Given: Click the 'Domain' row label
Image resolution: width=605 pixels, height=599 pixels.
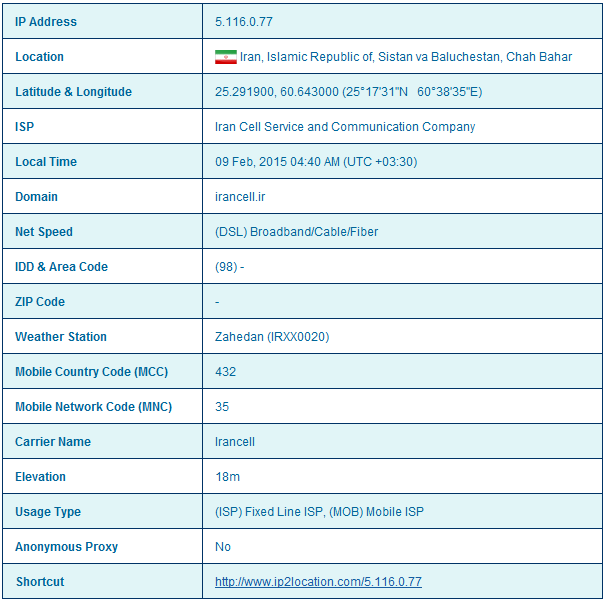Looking at the screenshot, I should (36, 197).
